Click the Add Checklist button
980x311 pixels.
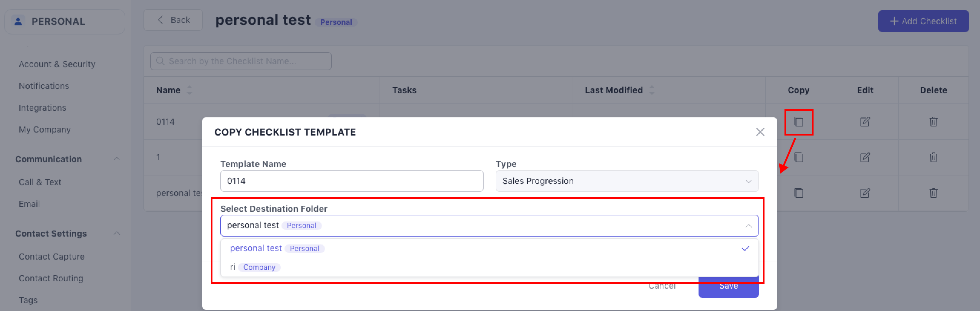tap(923, 21)
